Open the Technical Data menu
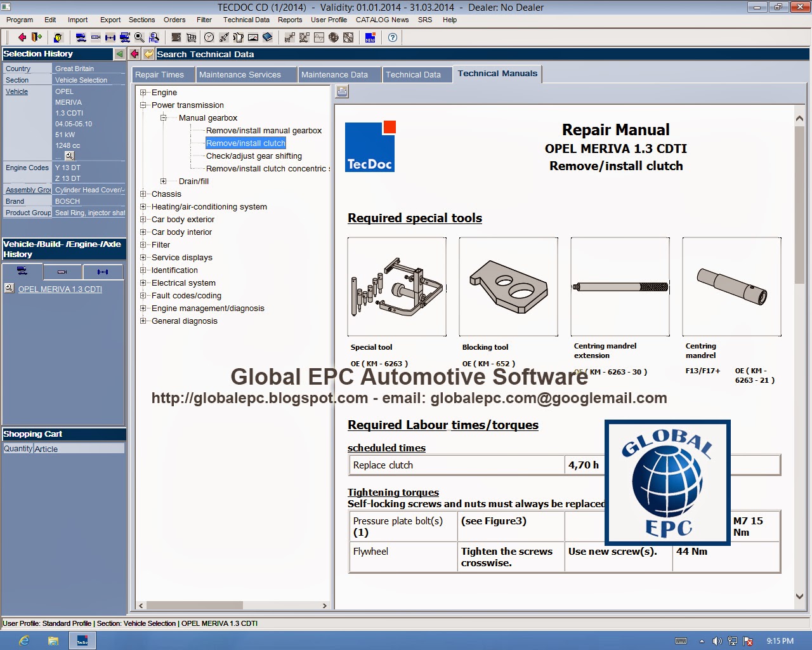The image size is (812, 650). [x=246, y=20]
